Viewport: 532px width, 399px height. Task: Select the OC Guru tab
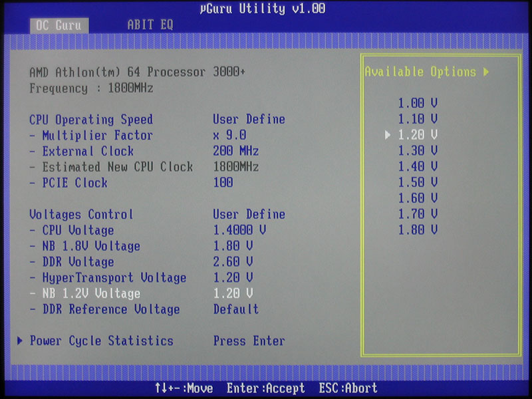click(59, 25)
